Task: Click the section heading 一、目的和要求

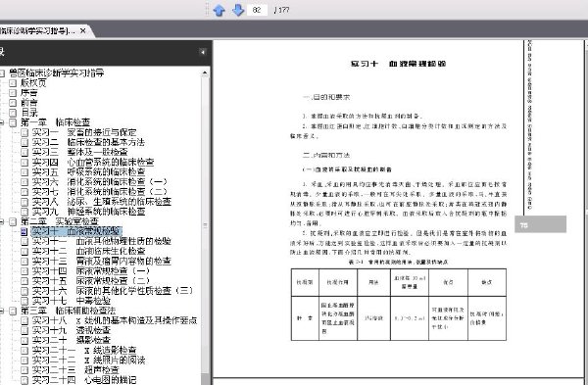Action: [326, 97]
